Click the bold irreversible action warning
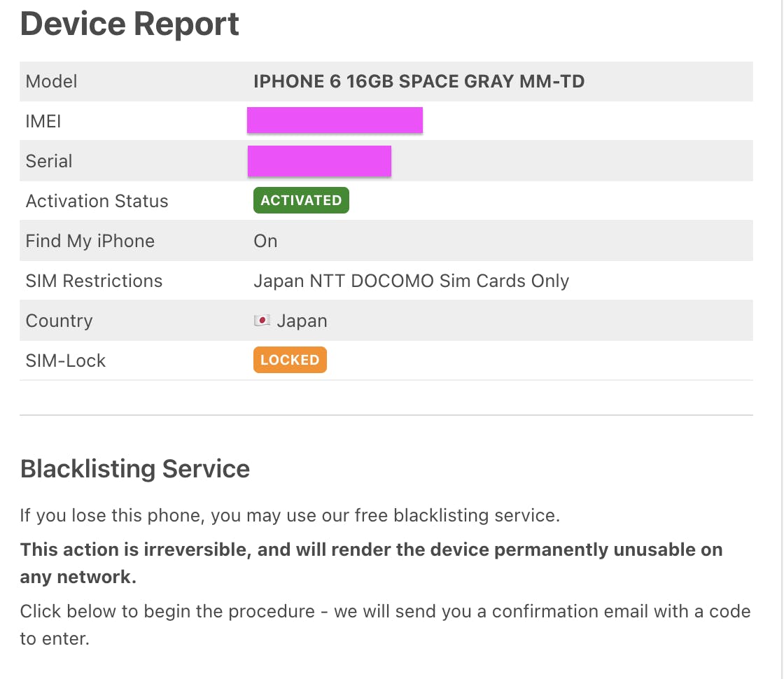 pyautogui.click(x=371, y=563)
